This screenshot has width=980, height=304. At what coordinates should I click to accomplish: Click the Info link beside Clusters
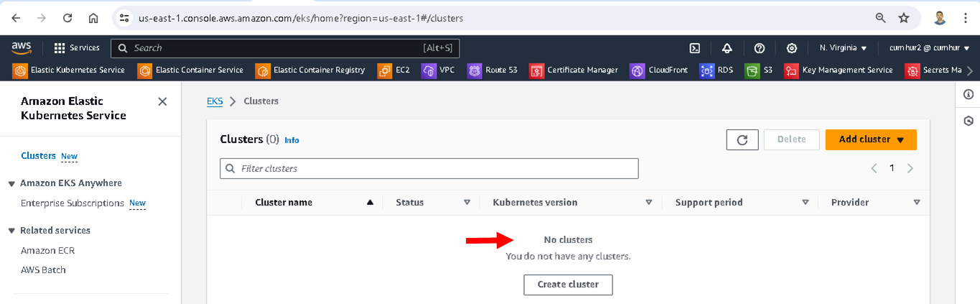coord(292,140)
